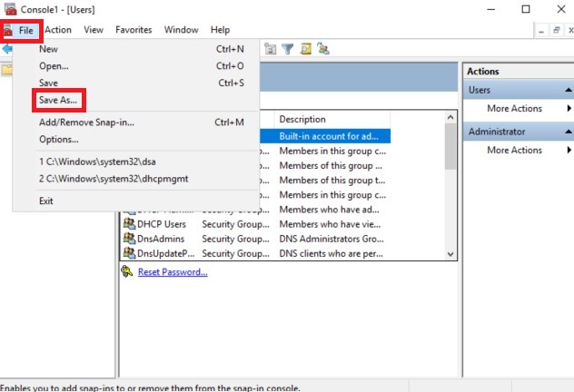The height and width of the screenshot is (392, 574).
Task: Restore the inner Users MDI window
Action: click(x=557, y=31)
